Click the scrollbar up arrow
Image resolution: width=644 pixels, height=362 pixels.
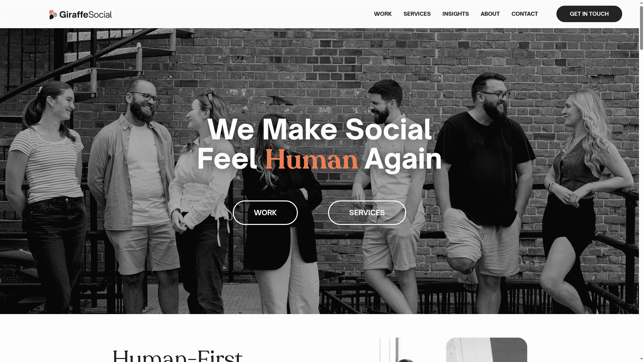(x=641, y=2)
